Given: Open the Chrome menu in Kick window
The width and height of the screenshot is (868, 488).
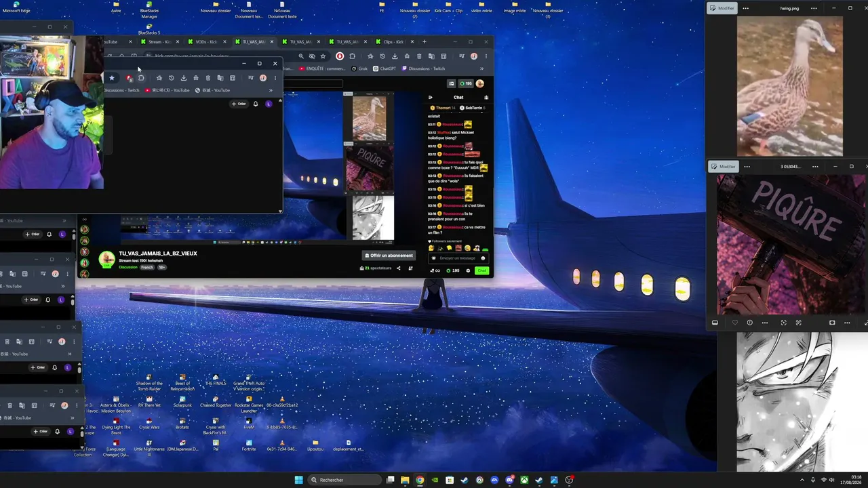Looking at the screenshot, I should tap(486, 56).
